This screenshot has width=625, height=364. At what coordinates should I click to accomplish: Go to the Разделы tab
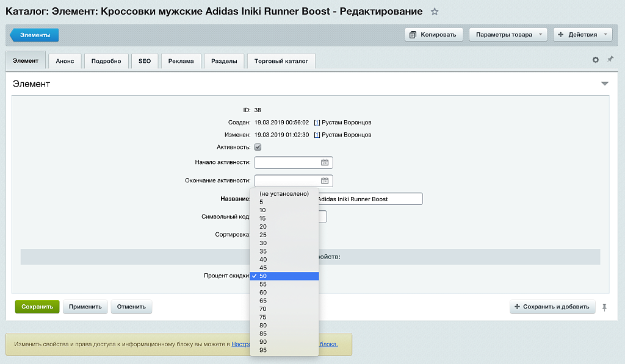(224, 61)
